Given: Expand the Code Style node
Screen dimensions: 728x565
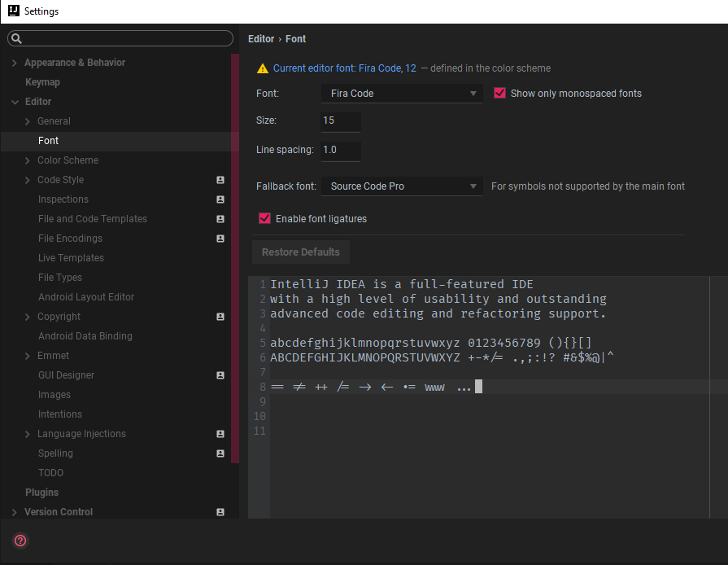Looking at the screenshot, I should point(28,180).
